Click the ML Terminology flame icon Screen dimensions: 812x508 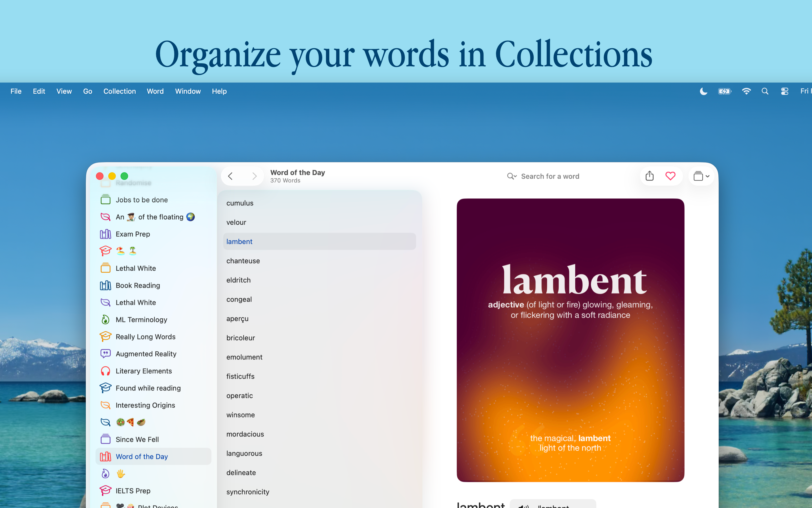105,319
